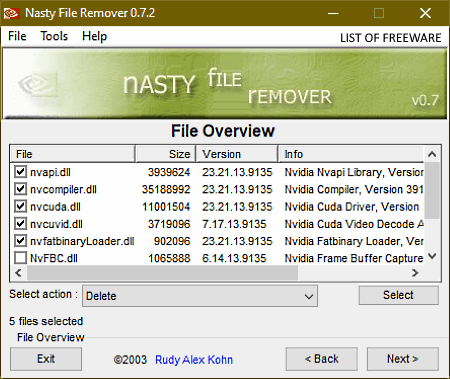This screenshot has width=450, height=379.
Task: Click the Select button
Action: coord(398,295)
